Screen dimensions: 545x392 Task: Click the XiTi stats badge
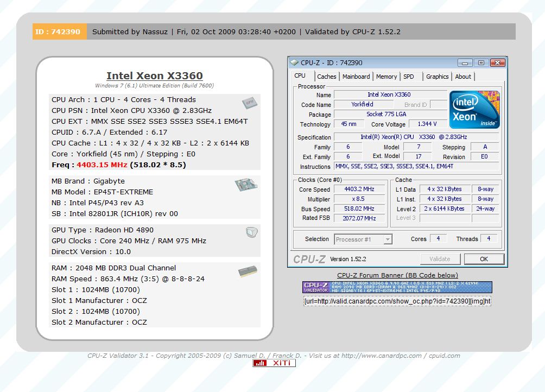pos(274,363)
